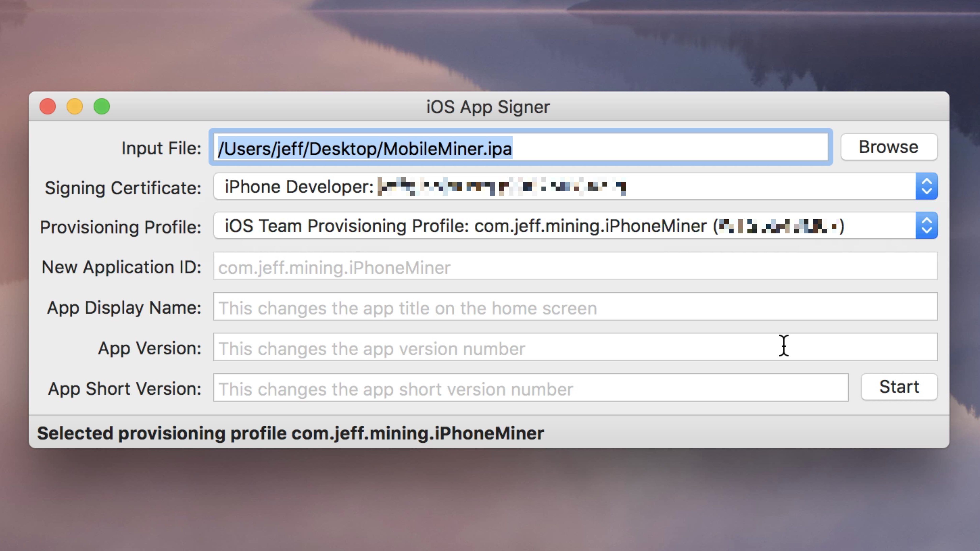Click the 'New Application ID:' label
This screenshot has height=551, width=980.
tap(121, 267)
